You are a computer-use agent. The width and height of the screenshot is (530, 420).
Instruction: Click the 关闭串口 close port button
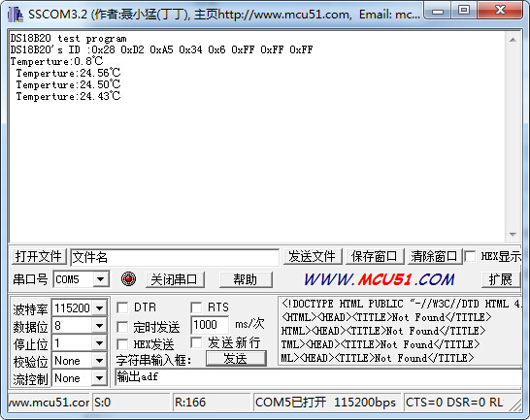pyautogui.click(x=175, y=279)
